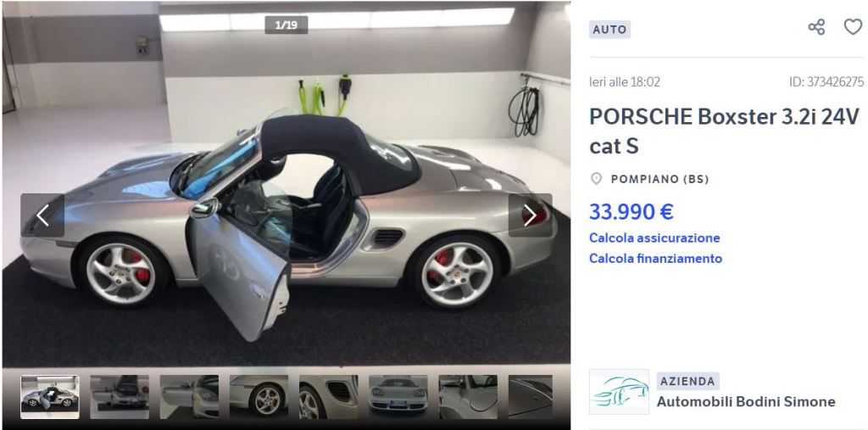Click the location pin icon near Pompiano
Image resolution: width=868 pixels, height=430 pixels.
pos(596,178)
